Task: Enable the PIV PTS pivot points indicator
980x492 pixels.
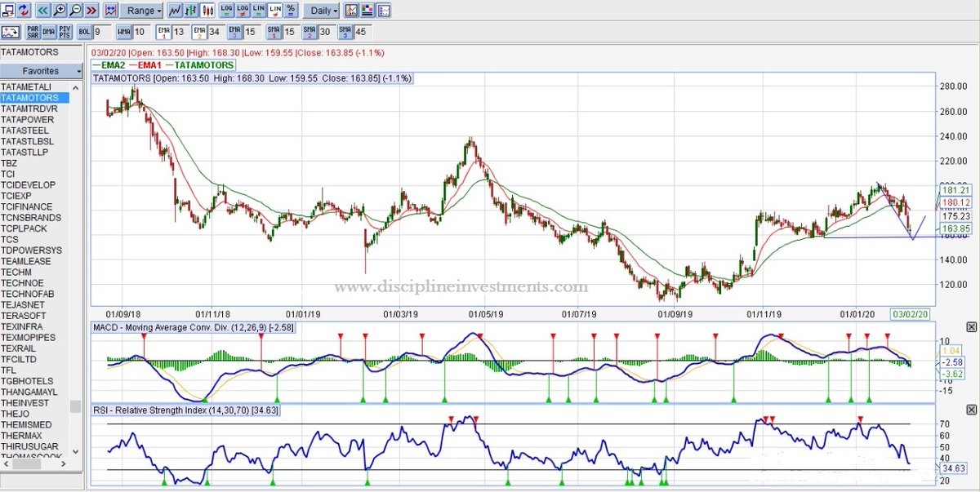Action: [65, 32]
